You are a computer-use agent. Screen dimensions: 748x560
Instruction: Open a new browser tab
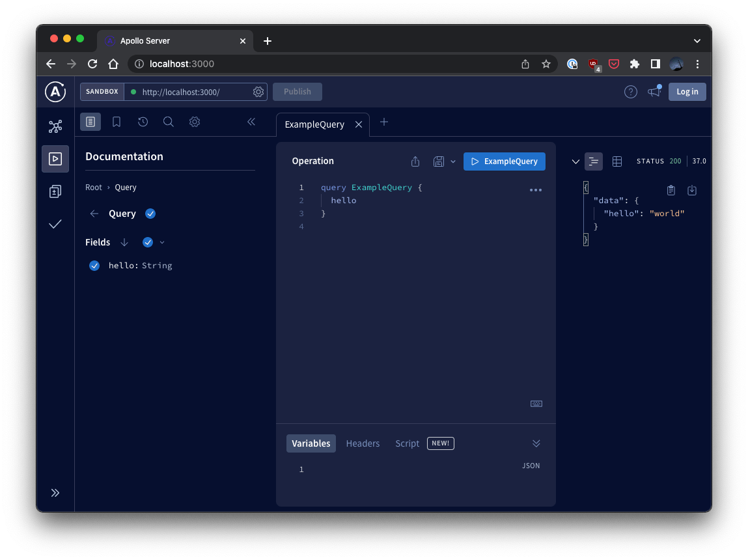tap(268, 41)
